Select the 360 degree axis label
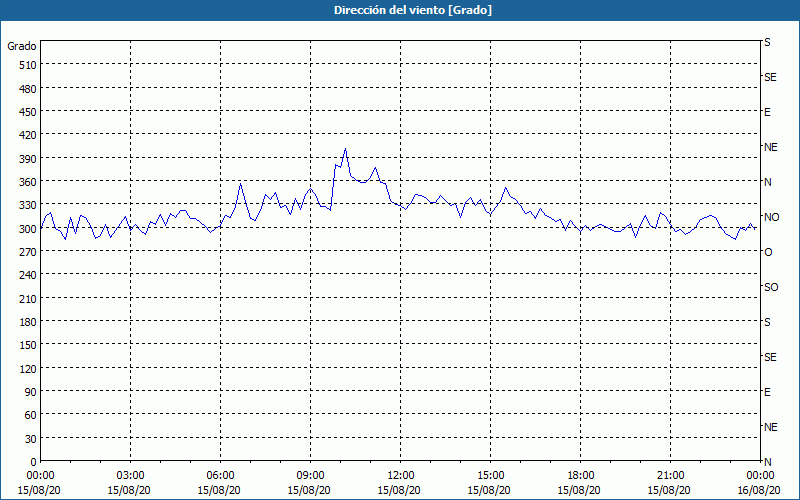This screenshot has width=800, height=500. point(28,182)
